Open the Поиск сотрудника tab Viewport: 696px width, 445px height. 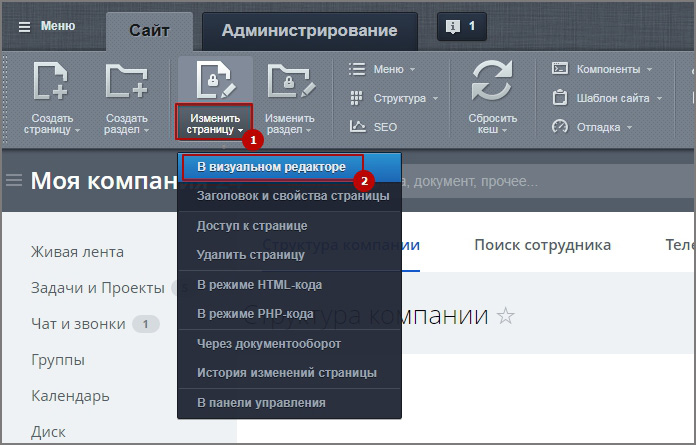(542, 245)
